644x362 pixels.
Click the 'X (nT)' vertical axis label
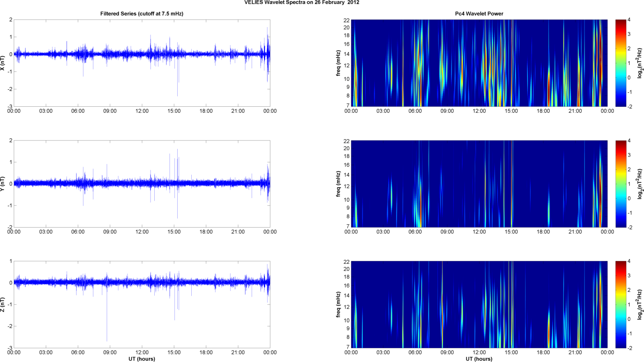pos(3,63)
